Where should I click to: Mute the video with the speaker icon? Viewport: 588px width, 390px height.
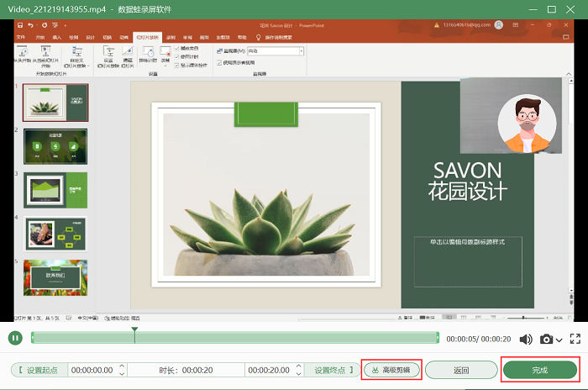tap(526, 339)
